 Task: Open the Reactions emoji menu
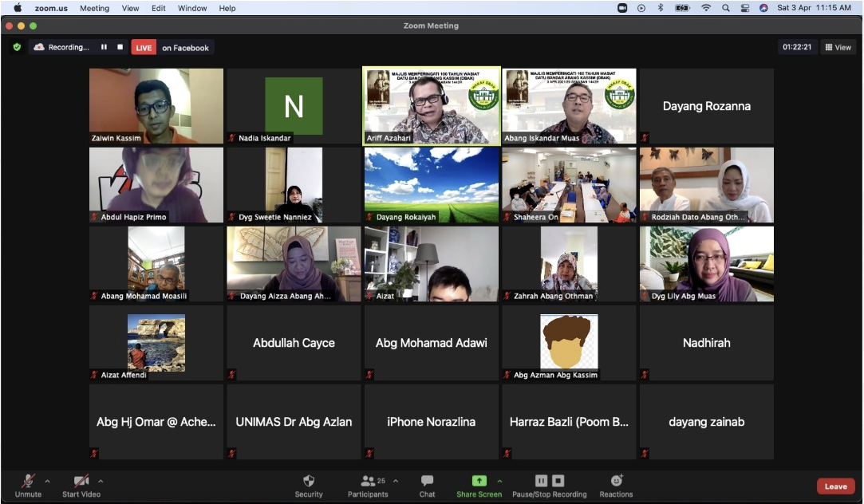(x=616, y=486)
